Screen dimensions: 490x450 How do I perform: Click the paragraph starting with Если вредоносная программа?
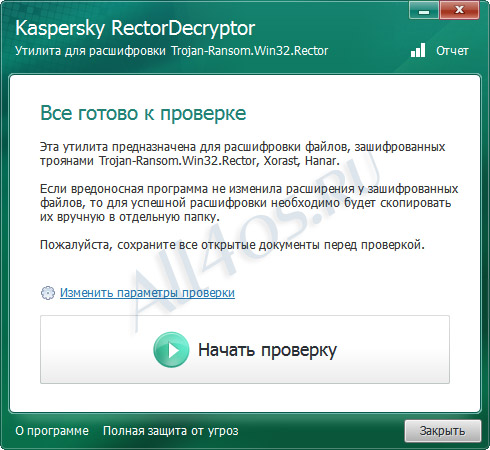(249, 203)
